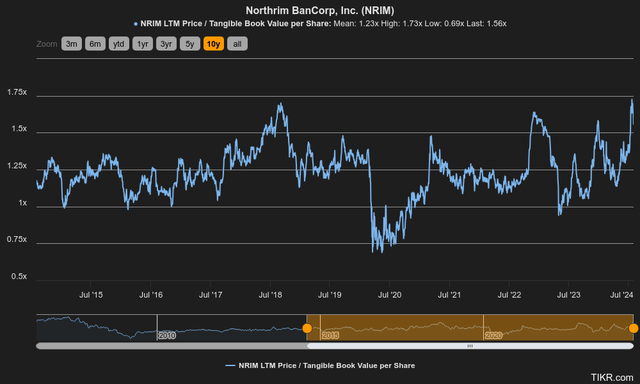Viewport: 640px width, 384px height.
Task: Click the Mean: 1.23x statistic in header
Action: click(356, 24)
